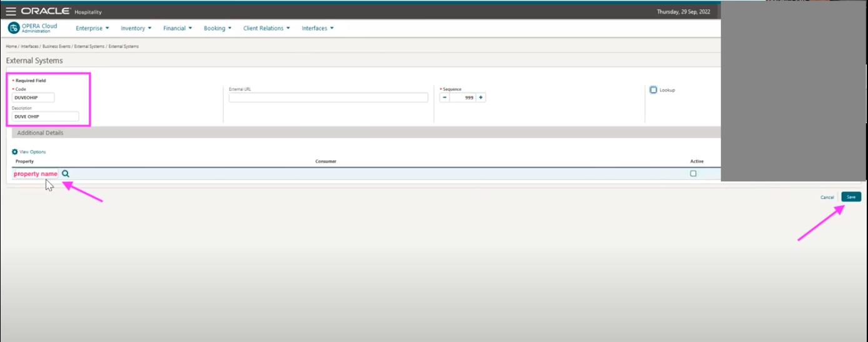Click the Code input field

(x=34, y=98)
